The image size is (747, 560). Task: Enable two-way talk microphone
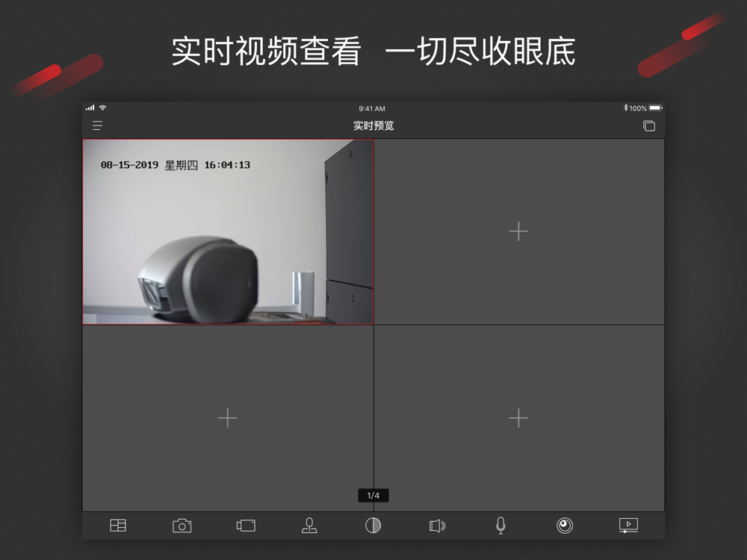500,526
